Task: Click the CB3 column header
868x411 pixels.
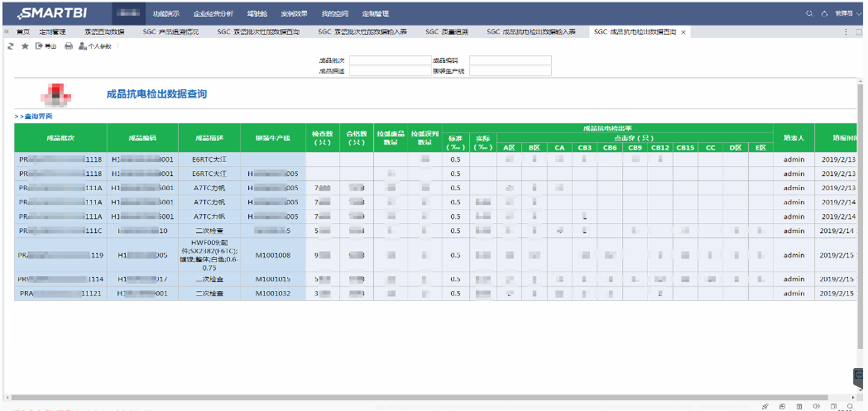Action: (x=584, y=148)
